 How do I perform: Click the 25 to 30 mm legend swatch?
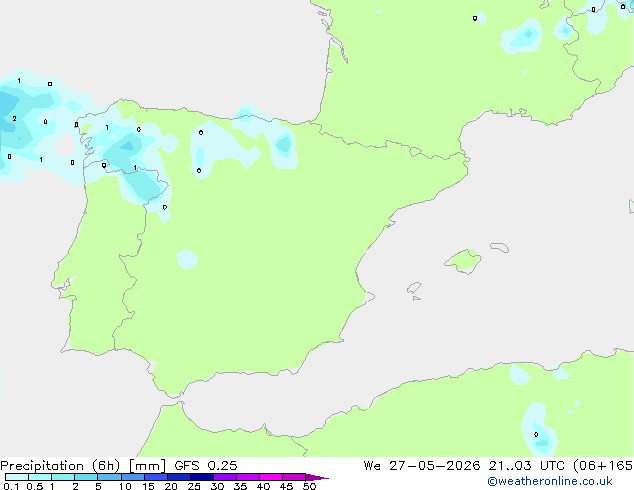coord(202,477)
